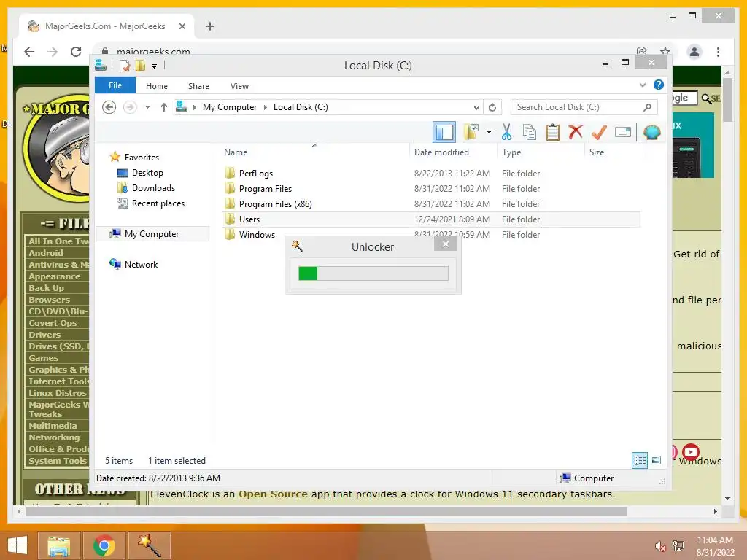The height and width of the screenshot is (560, 747).
Task: Open a new Chrome tab
Action: 210,26
